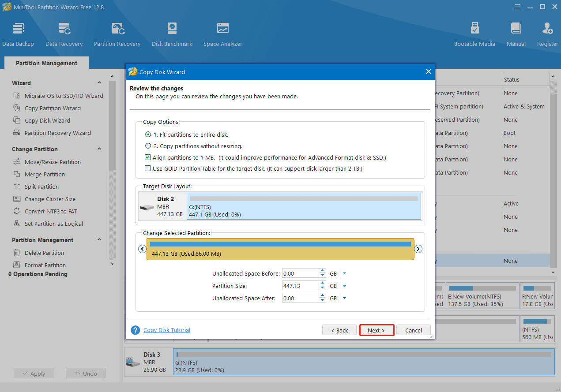The image size is (561, 392).
Task: Open Space Analyzer
Action: click(x=222, y=34)
